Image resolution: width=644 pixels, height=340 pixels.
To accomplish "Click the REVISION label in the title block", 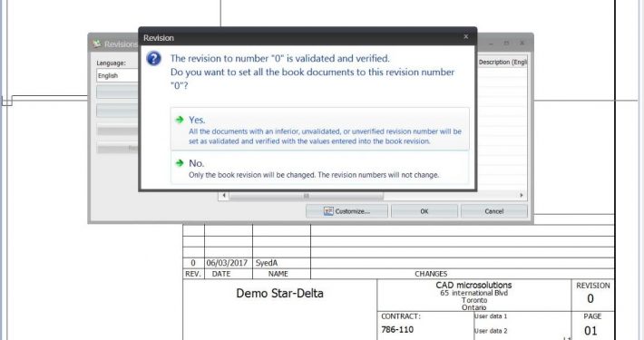I will pos(592,286).
